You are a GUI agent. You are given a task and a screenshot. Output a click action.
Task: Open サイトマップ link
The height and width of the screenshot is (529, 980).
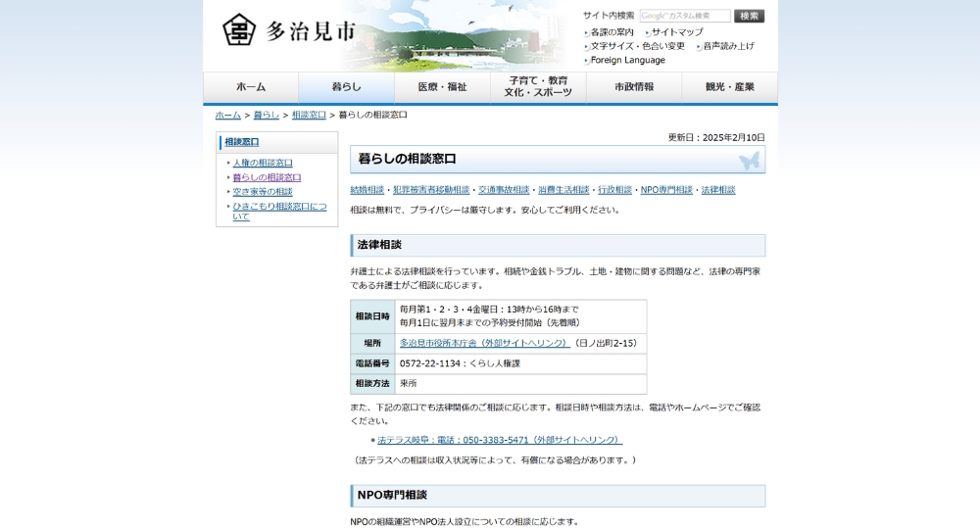point(677,32)
